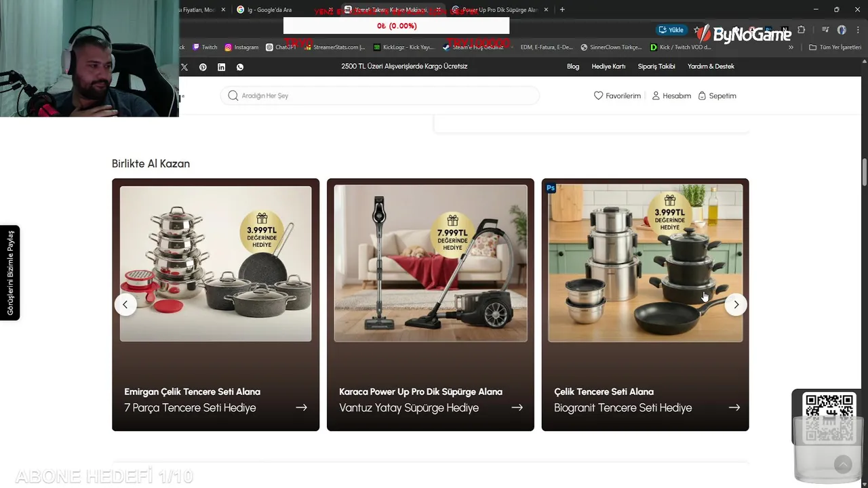This screenshot has height=488, width=868.
Task: Open the SinnerClown Türkçe bookmark
Action: (x=611, y=47)
